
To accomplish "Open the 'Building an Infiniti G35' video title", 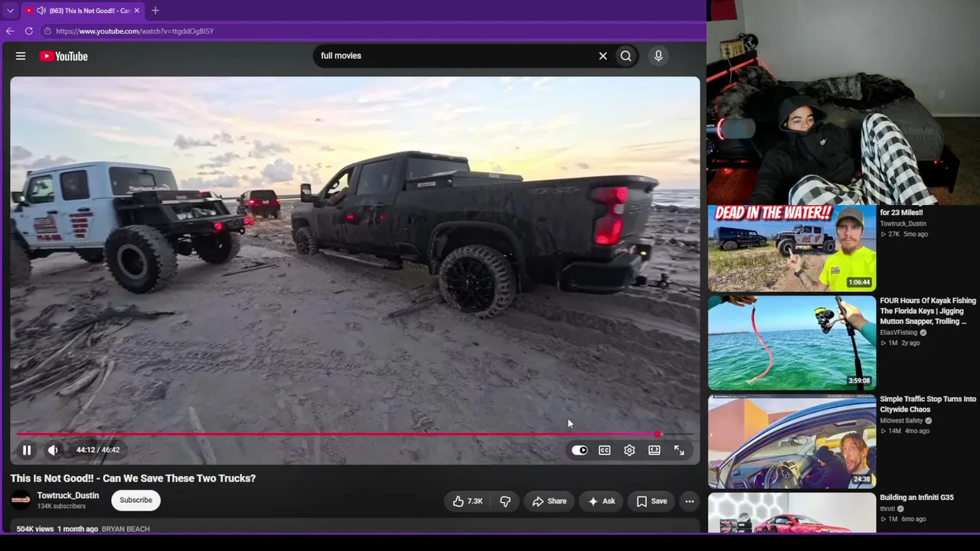I will point(916,497).
